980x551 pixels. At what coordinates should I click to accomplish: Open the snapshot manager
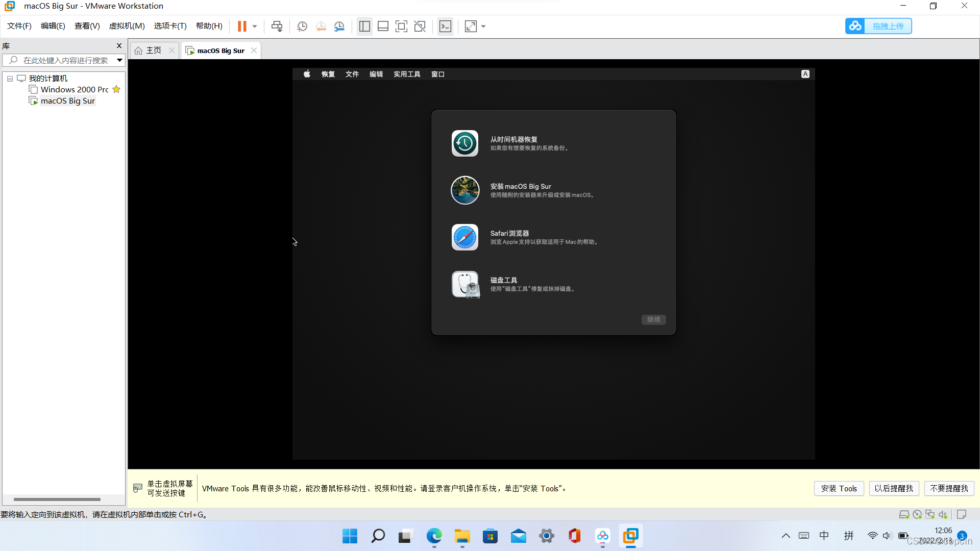click(339, 26)
